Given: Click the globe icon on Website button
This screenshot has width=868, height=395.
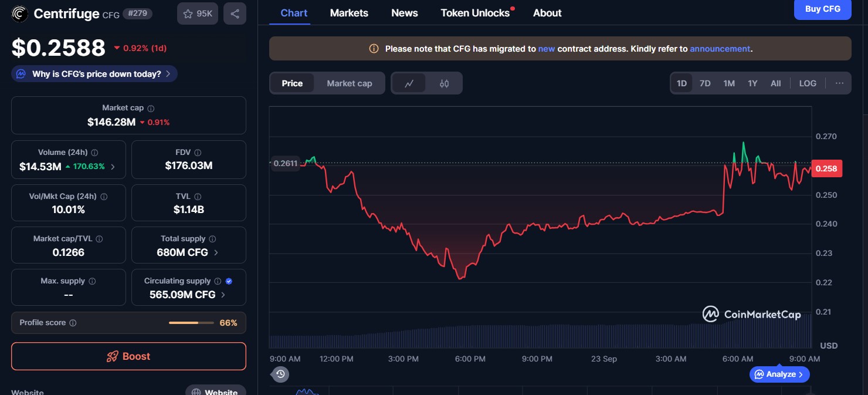Looking at the screenshot, I should coord(196,393).
